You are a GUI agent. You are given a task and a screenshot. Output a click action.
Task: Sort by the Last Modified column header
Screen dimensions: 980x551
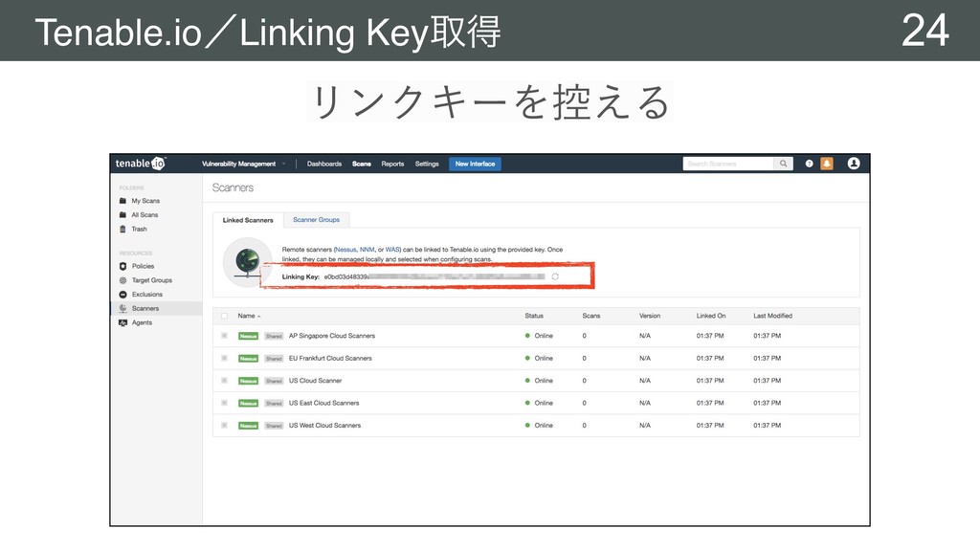[772, 316]
